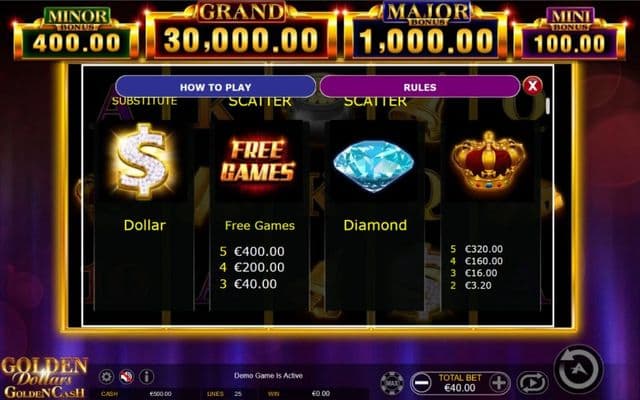This screenshot has height=400, width=640.
Task: Close the paytable with the red X
Action: pos(532,86)
